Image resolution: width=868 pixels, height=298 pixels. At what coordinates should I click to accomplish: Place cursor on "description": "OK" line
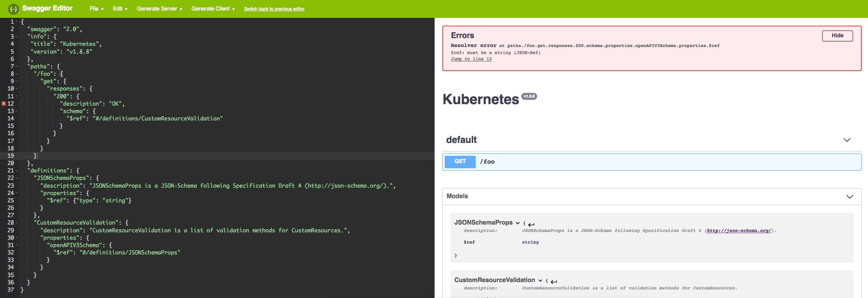pyautogui.click(x=92, y=104)
